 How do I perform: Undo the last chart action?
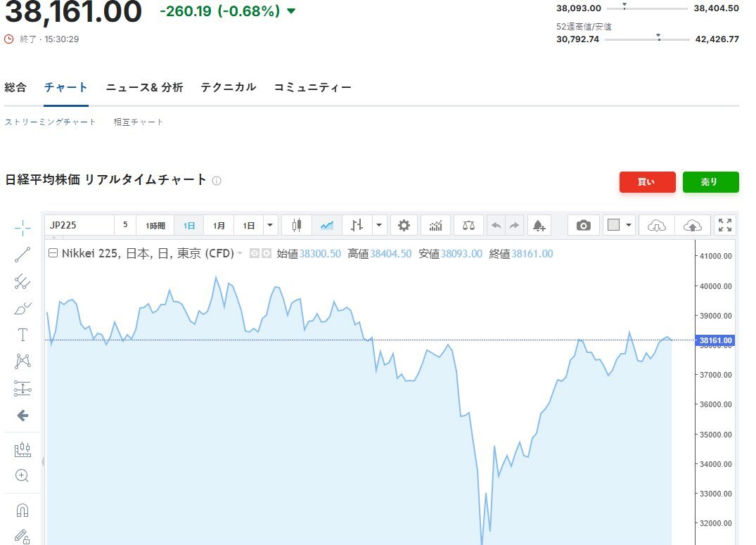point(496,225)
